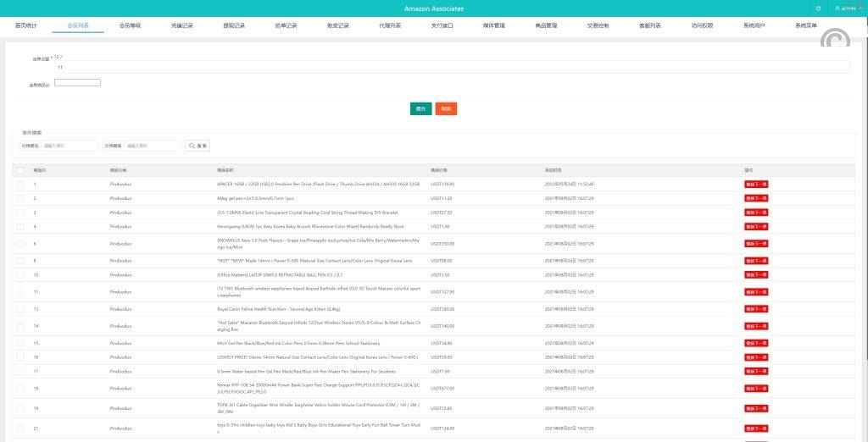Select the checkbox for product ID 19
This screenshot has width=868, height=442.
19,408
